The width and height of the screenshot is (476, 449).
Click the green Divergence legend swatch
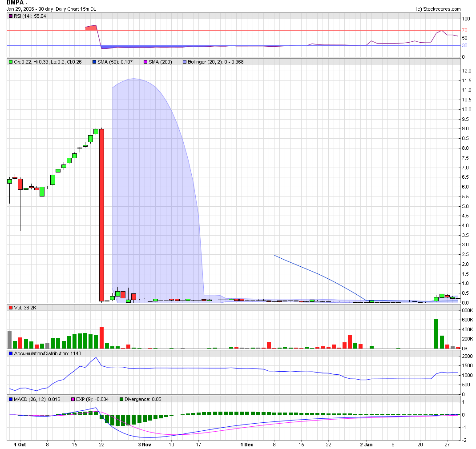coord(121,399)
